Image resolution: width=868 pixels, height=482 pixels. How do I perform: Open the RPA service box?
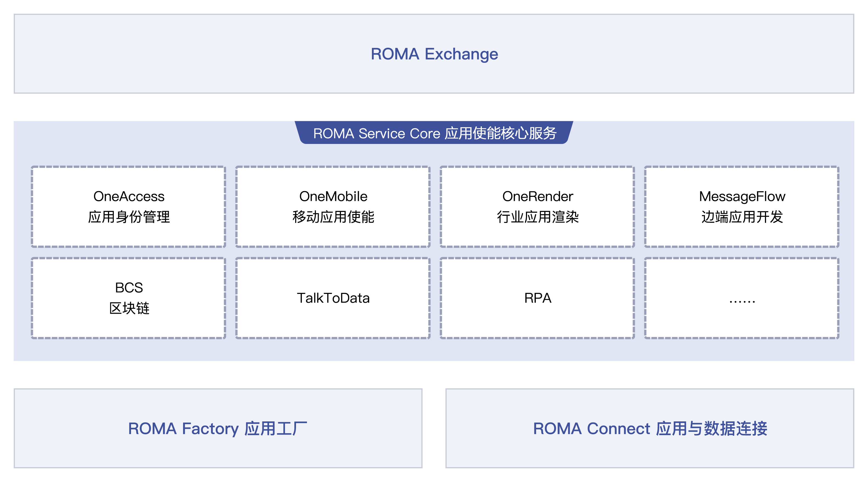tap(537, 298)
